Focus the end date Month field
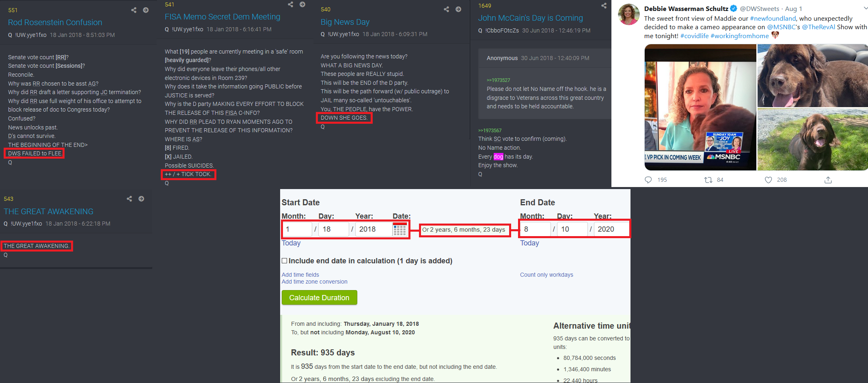The height and width of the screenshot is (383, 868). (535, 229)
